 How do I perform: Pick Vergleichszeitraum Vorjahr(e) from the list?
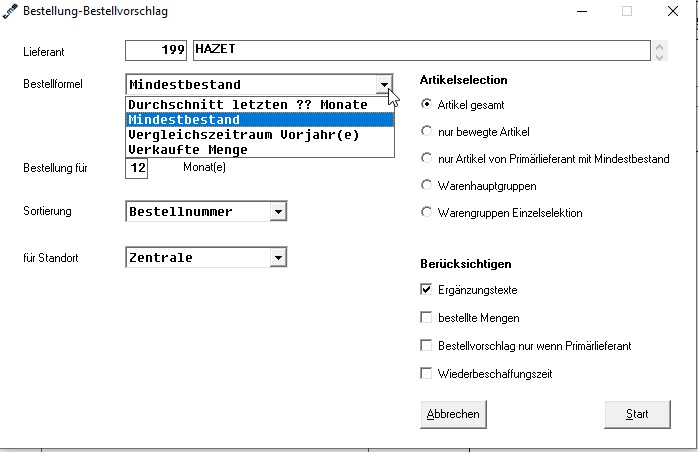coord(260,134)
